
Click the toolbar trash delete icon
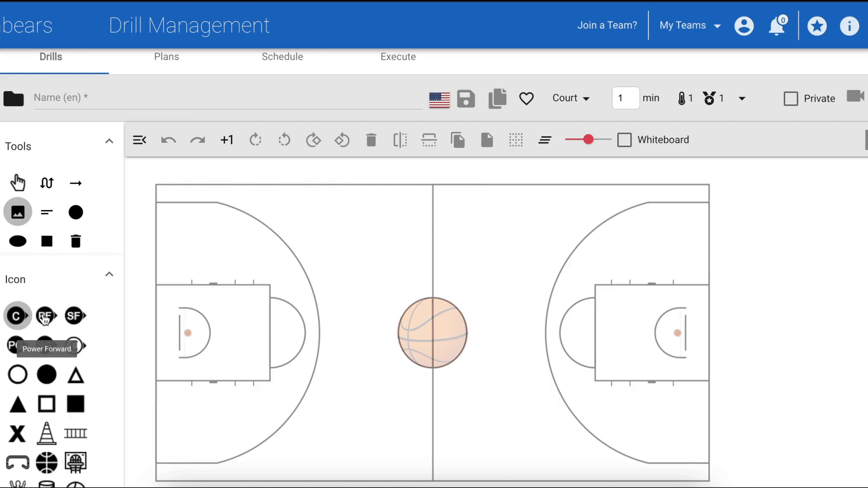[x=371, y=140]
